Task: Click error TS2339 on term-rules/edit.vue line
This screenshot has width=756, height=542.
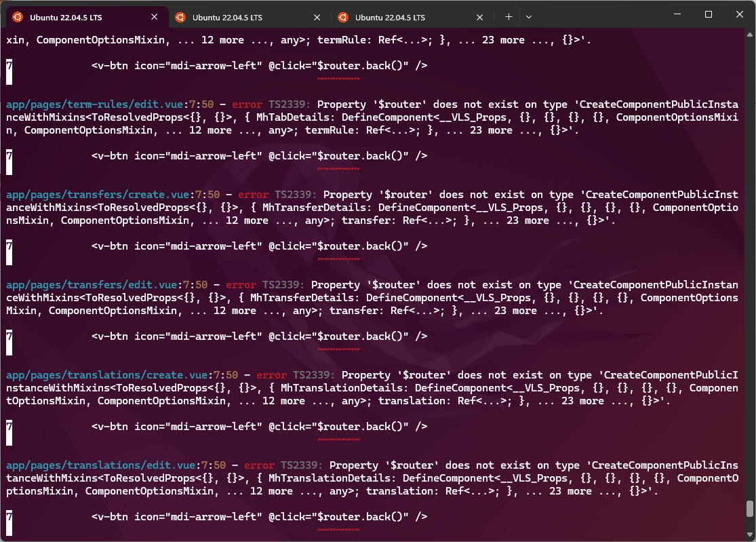Action: (x=271, y=104)
